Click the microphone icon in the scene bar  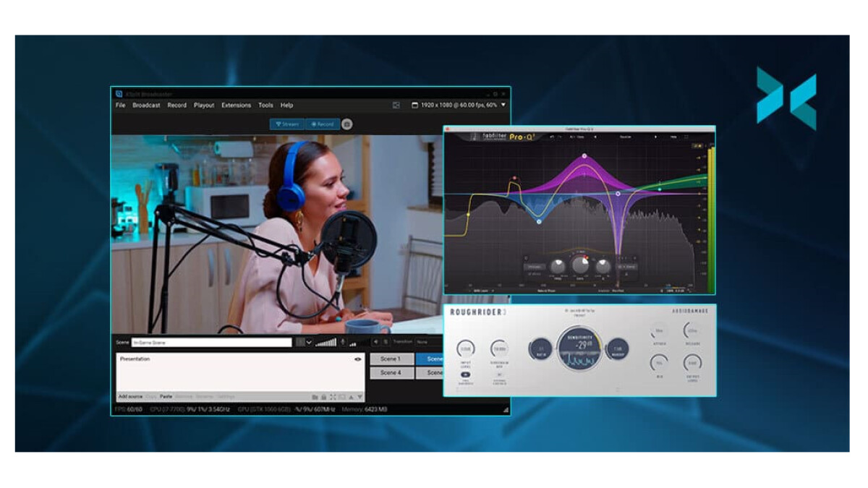pos(344,342)
